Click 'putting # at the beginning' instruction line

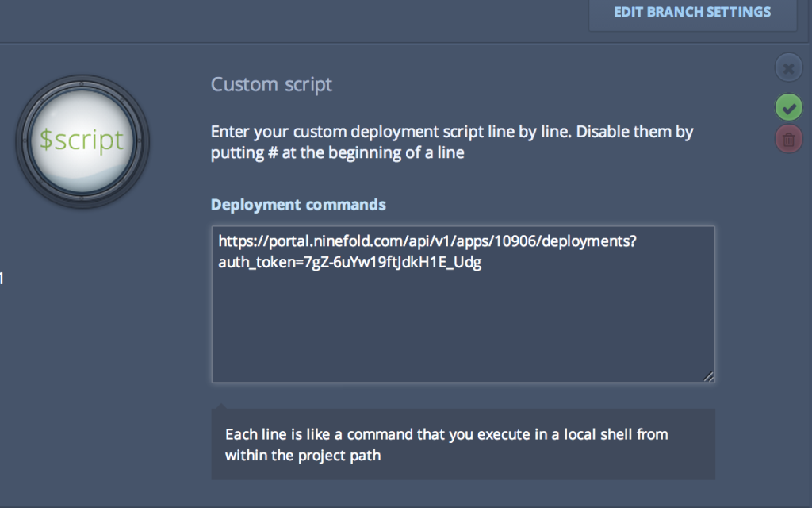click(x=338, y=153)
